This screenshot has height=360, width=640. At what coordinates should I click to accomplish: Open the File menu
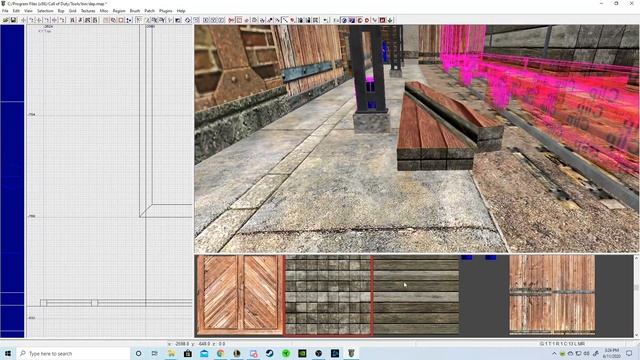(x=5, y=11)
